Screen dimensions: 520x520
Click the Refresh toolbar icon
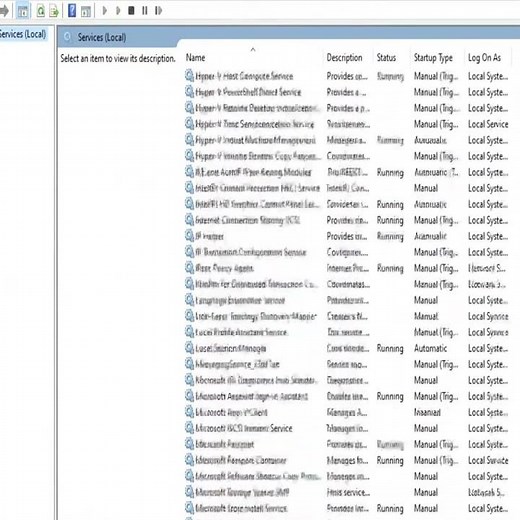click(x=41, y=11)
